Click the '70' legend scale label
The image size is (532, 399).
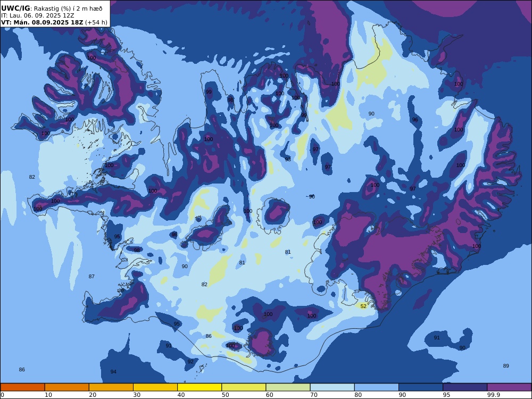[x=314, y=395]
